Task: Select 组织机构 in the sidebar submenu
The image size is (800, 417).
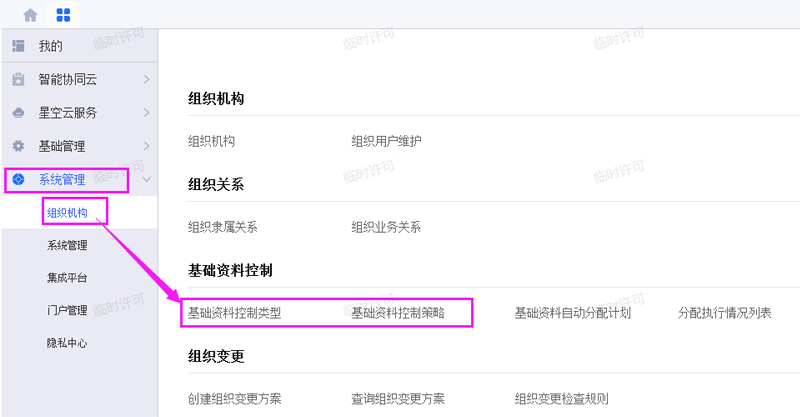Action: (67, 213)
